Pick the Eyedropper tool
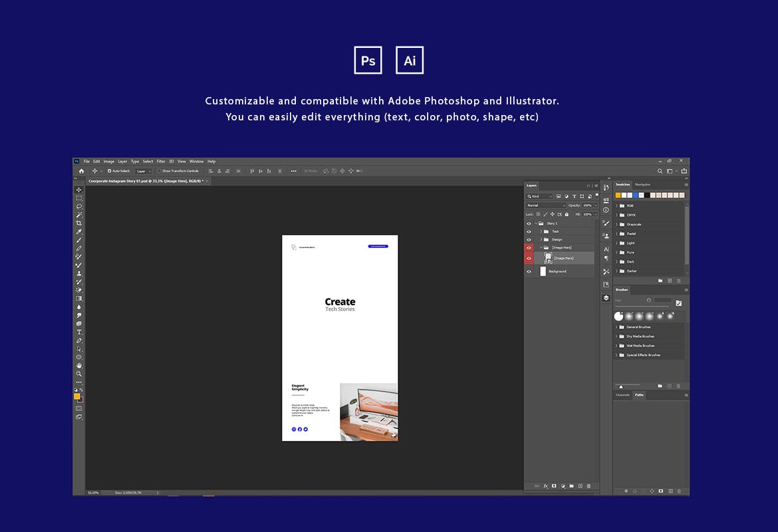 [79, 231]
